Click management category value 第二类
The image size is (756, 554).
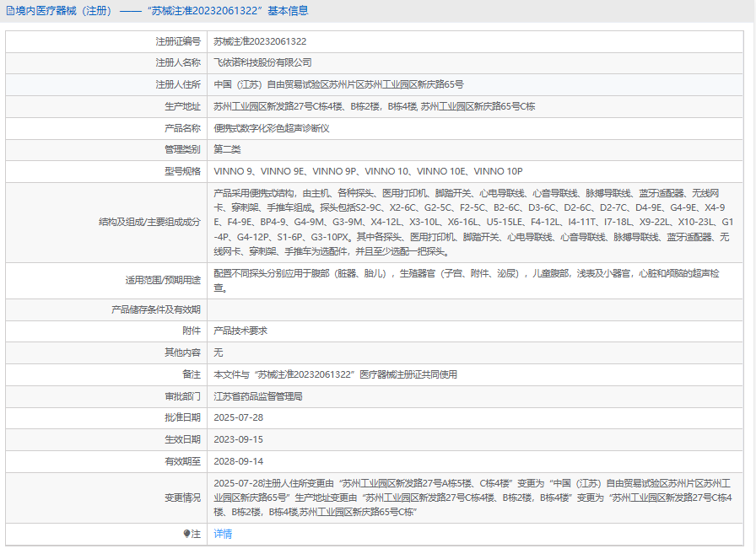227,150
